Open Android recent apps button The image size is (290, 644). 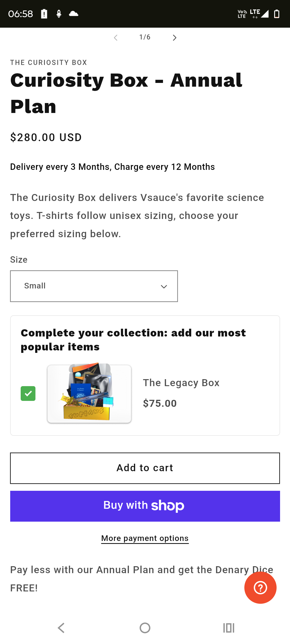[x=229, y=628]
